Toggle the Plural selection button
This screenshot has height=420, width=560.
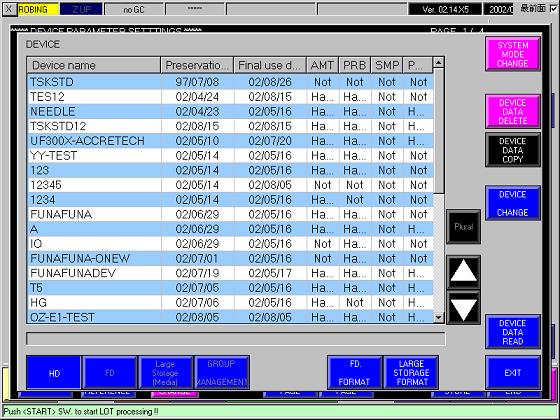tap(463, 227)
